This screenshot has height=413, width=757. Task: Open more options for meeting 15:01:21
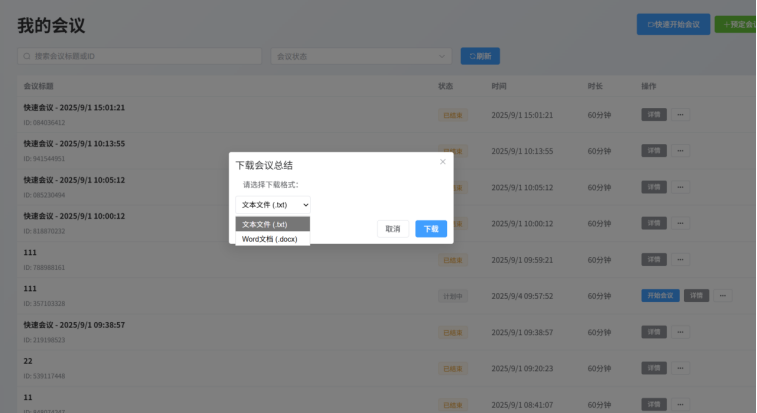click(x=680, y=115)
